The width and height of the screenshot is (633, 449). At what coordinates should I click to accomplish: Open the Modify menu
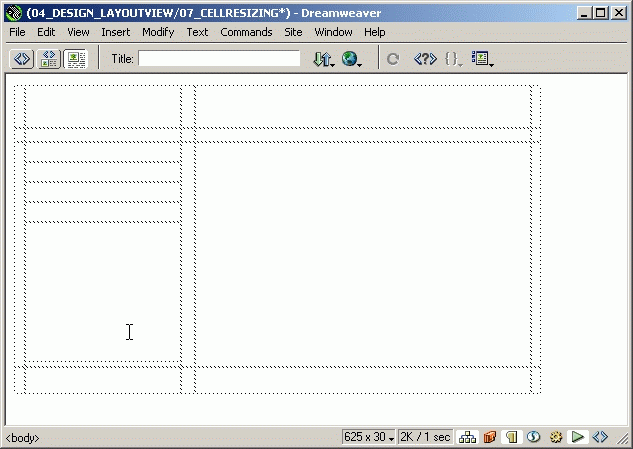click(158, 32)
